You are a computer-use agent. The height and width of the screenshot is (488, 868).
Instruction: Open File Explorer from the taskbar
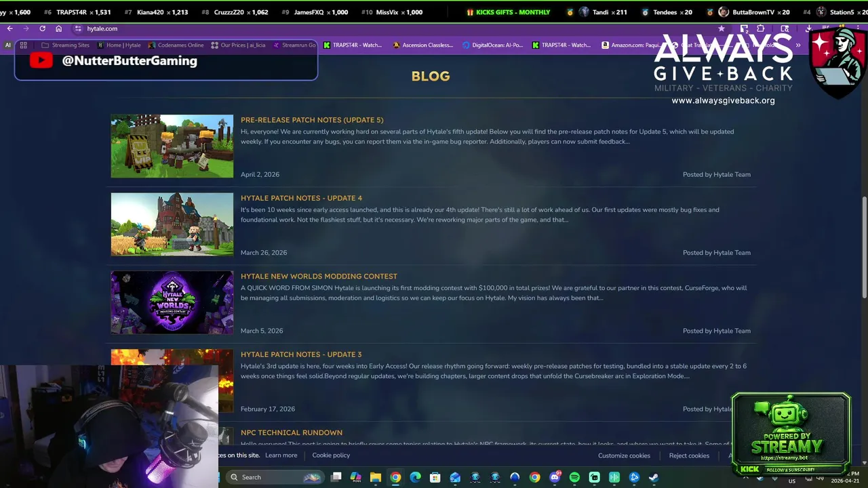tap(375, 477)
